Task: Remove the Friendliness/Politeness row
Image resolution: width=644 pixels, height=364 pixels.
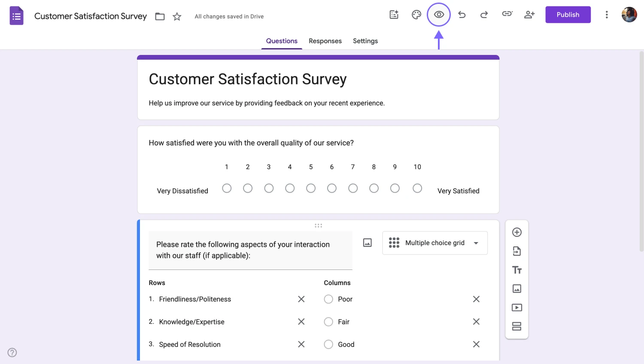Action: (x=301, y=299)
